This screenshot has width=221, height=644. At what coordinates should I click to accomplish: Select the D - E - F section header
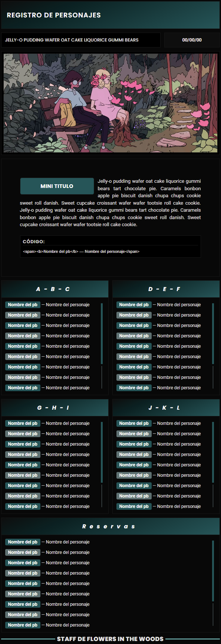(166, 289)
